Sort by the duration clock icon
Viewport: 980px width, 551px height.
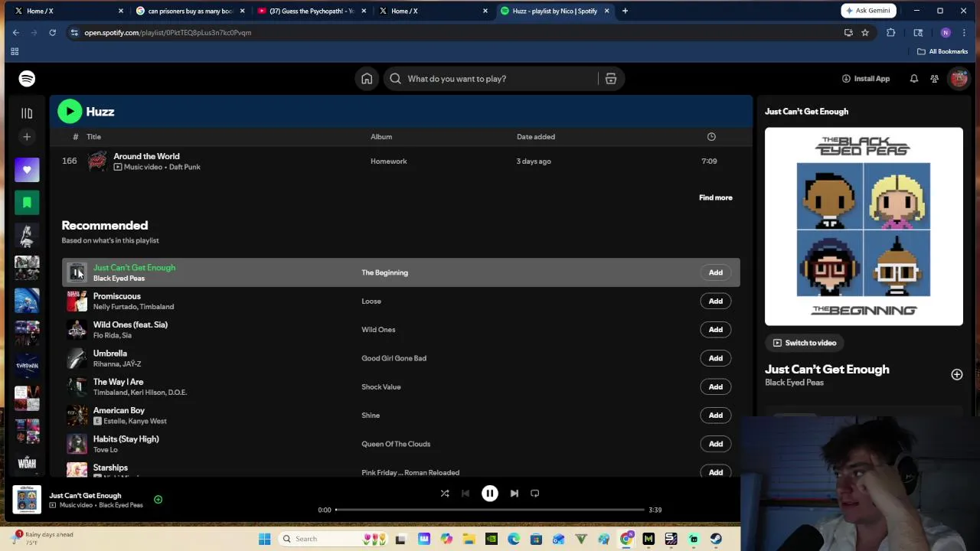pos(711,137)
